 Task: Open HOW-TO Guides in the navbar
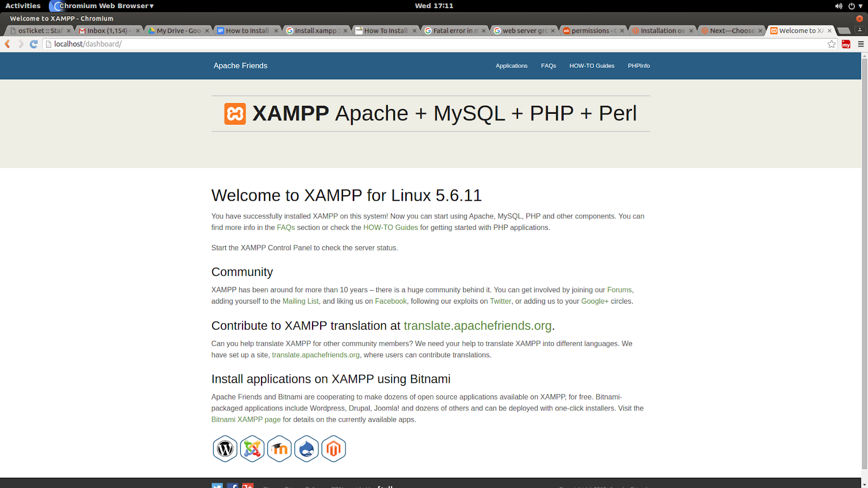(592, 66)
